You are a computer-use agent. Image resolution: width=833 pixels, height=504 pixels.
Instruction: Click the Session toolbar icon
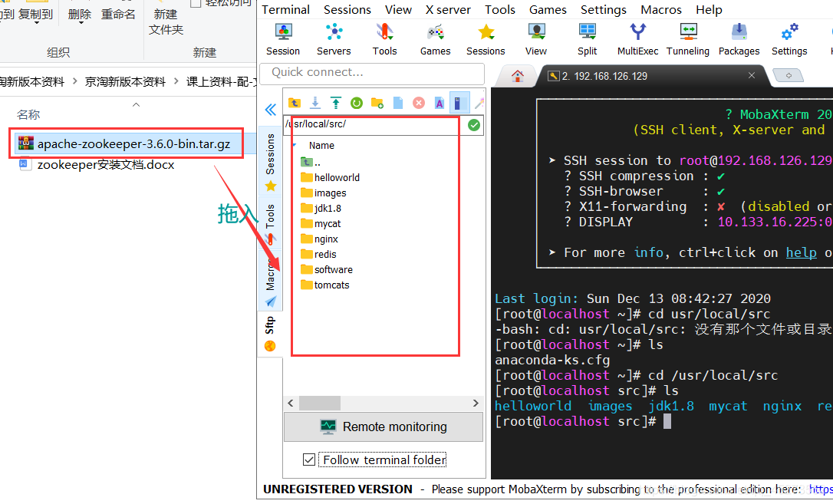282,39
